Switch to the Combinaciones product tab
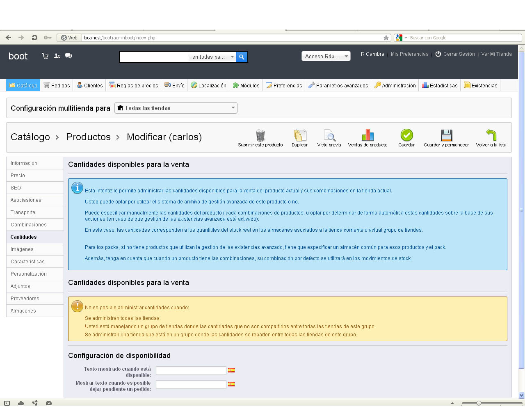This screenshot has width=525, height=420. point(35,225)
